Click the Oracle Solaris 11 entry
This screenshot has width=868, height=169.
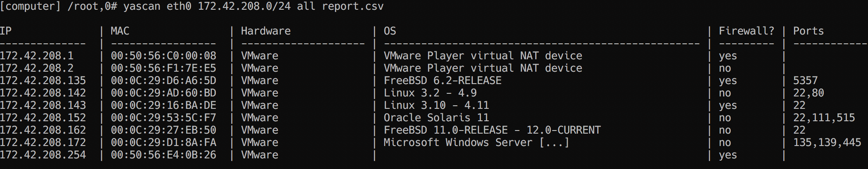click(x=436, y=118)
